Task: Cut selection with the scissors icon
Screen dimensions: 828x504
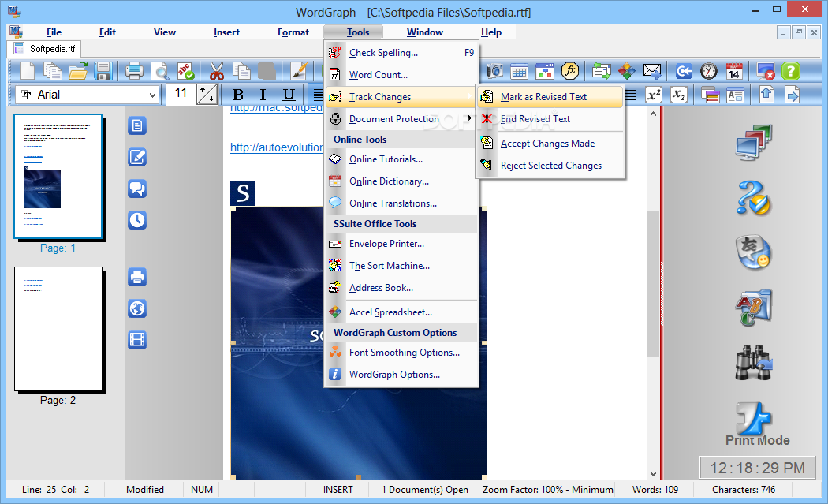Action: coord(217,71)
